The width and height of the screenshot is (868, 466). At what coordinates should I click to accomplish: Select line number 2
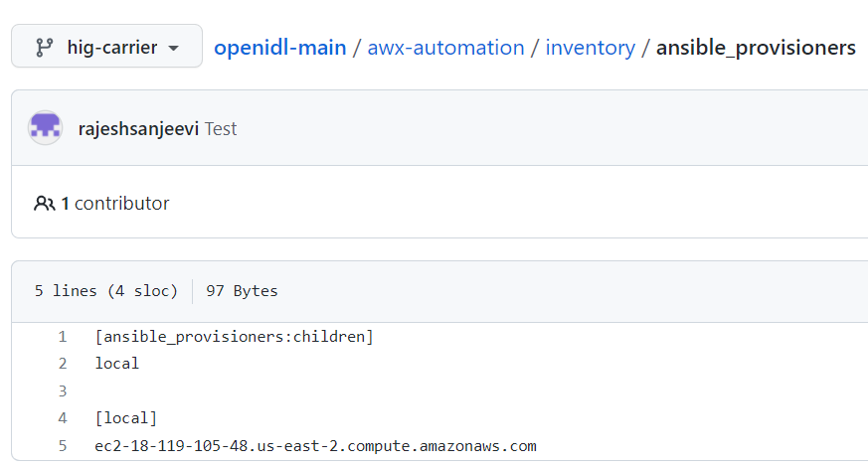(63, 364)
